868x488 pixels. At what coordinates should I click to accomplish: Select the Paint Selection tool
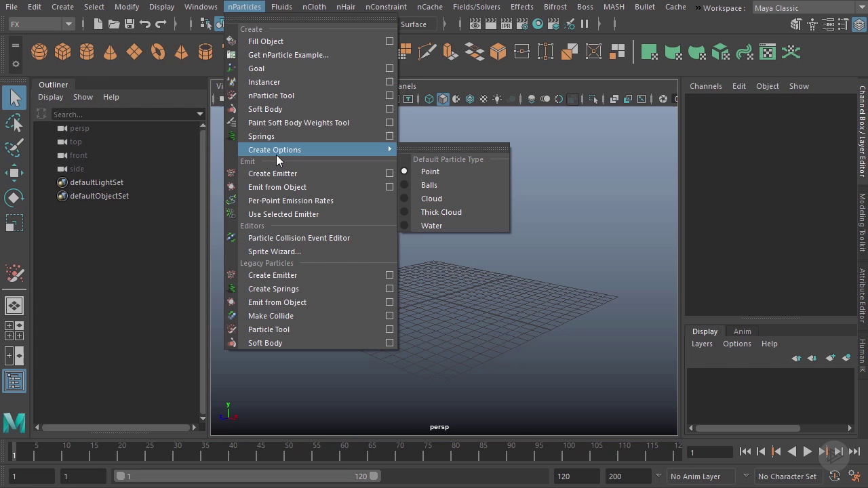point(14,148)
